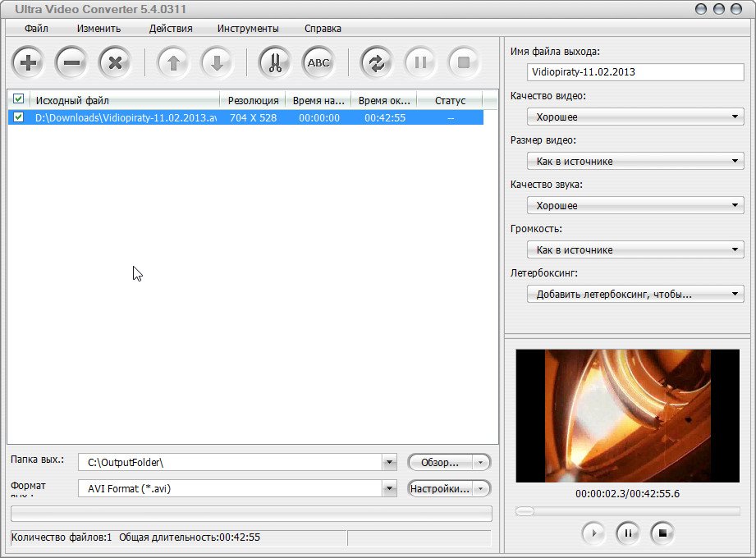Click the ABC subtitle icon
Screen dimensions: 756x558
click(318, 62)
